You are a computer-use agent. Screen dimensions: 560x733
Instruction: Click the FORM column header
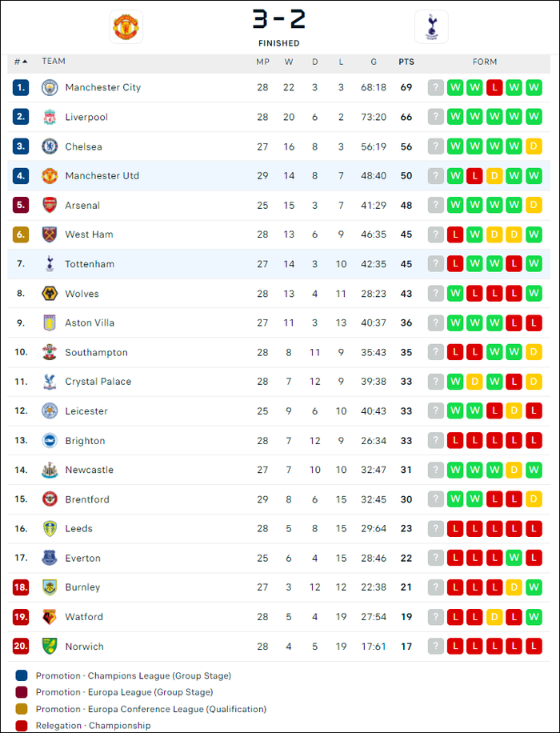pyautogui.click(x=485, y=62)
